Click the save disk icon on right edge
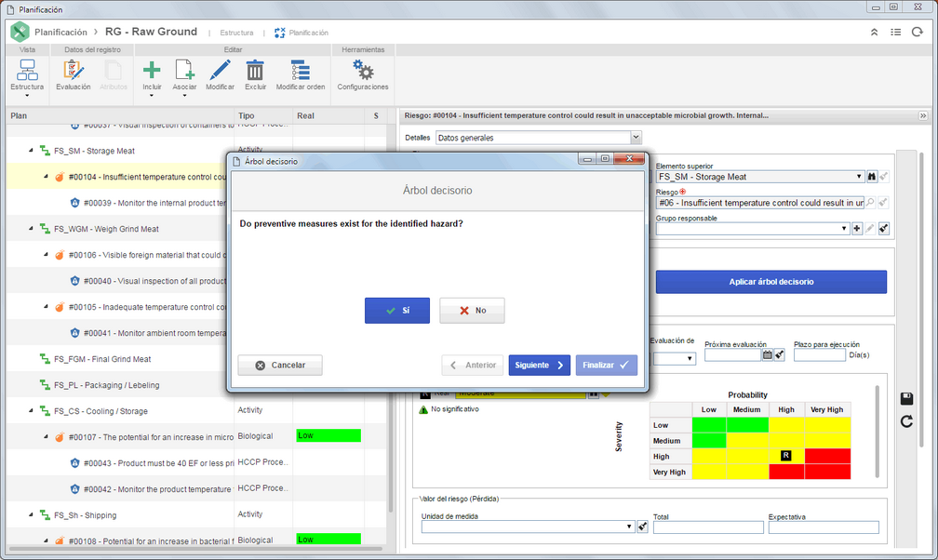Screen dimensions: 938x560 906,398
